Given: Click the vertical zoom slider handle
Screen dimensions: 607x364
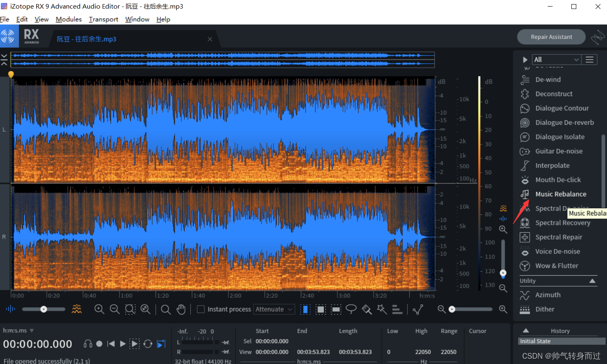Looking at the screenshot, I should [x=503, y=273].
